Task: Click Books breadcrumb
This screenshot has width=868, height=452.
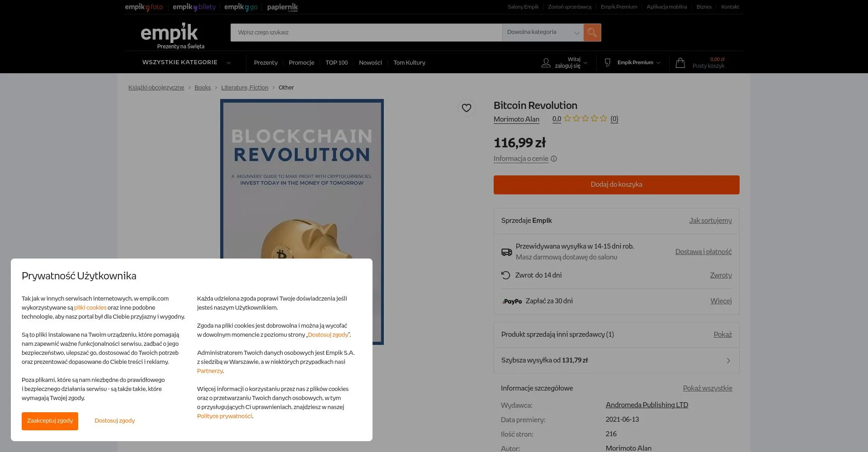Action: click(203, 88)
